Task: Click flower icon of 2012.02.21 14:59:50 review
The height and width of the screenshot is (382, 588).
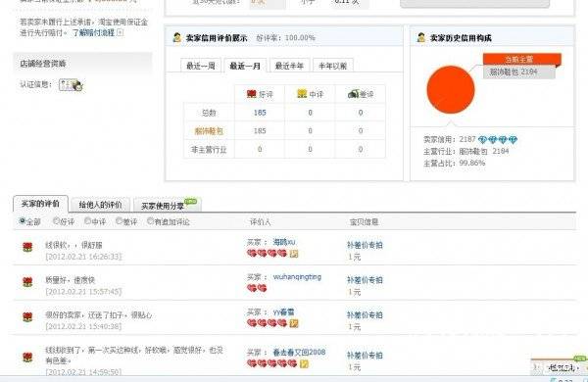Action: pos(27,357)
